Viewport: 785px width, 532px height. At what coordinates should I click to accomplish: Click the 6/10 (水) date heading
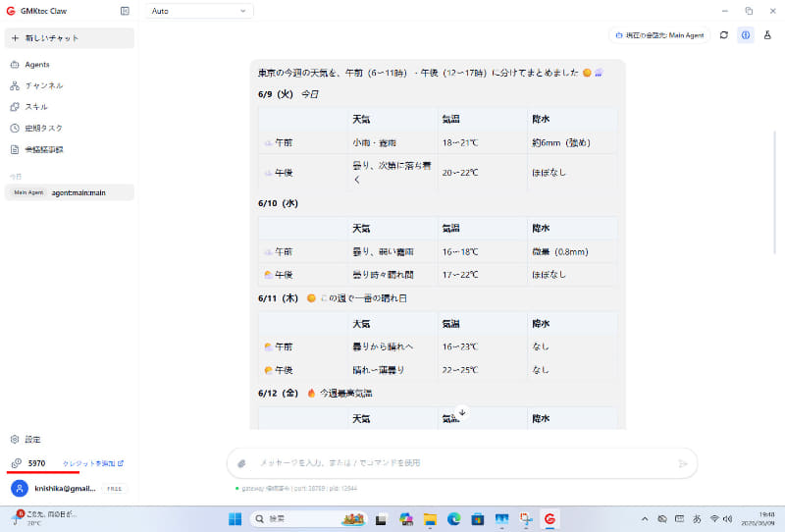pos(279,203)
